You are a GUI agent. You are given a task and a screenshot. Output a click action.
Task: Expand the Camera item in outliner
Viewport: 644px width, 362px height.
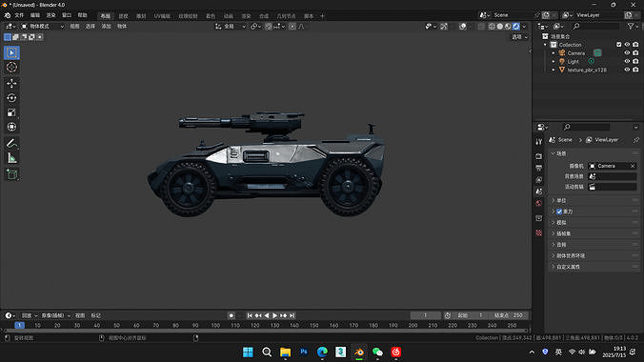point(553,53)
